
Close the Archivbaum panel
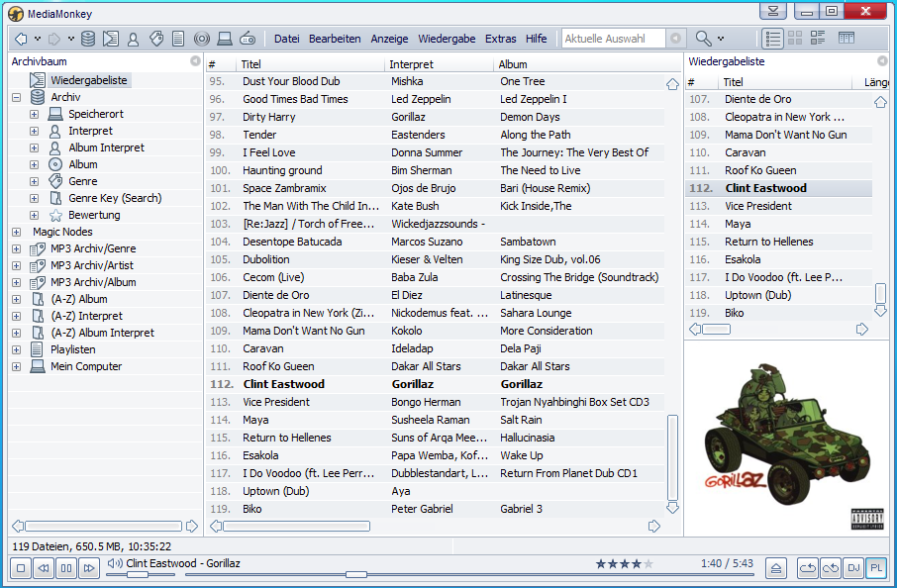tap(196, 60)
